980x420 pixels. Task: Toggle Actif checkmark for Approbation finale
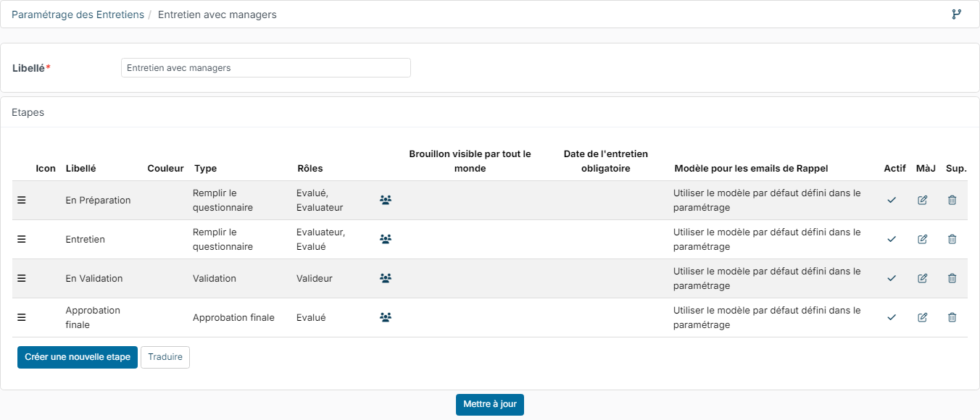point(892,317)
